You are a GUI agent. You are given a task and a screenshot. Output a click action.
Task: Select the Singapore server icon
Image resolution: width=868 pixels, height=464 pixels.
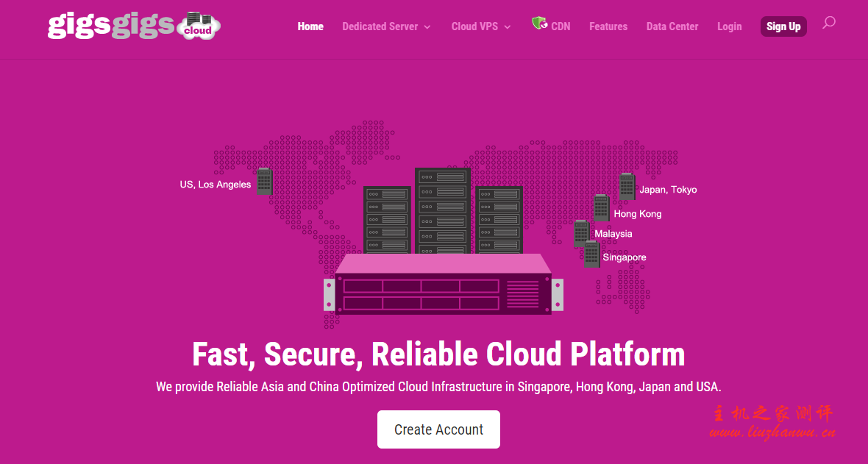pos(591,254)
